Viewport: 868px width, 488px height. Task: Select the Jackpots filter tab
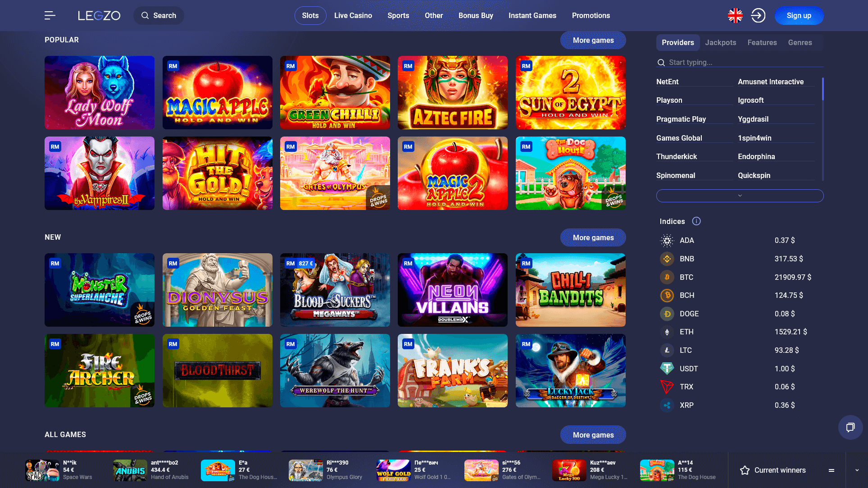coord(721,43)
